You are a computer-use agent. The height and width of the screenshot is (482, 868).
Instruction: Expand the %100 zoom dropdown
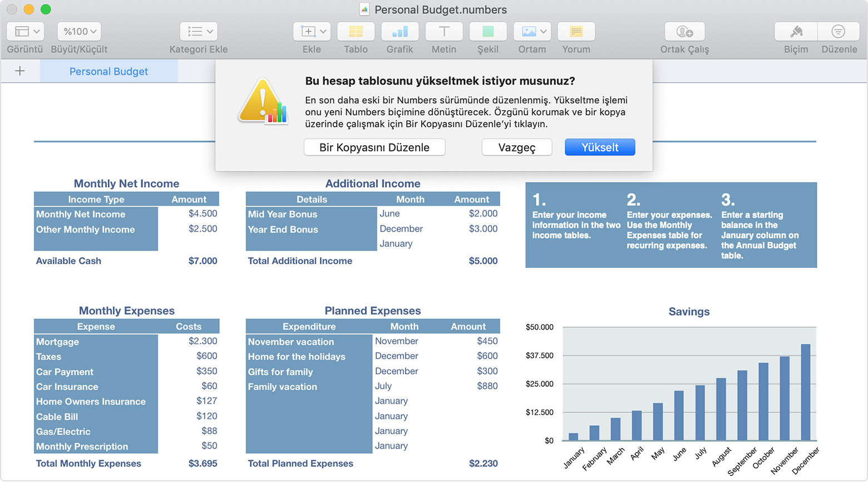point(80,32)
